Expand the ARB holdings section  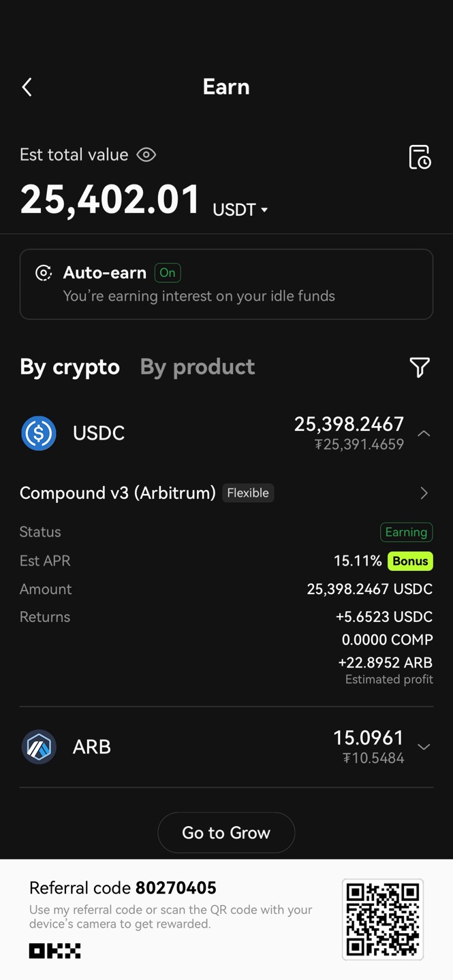(424, 747)
